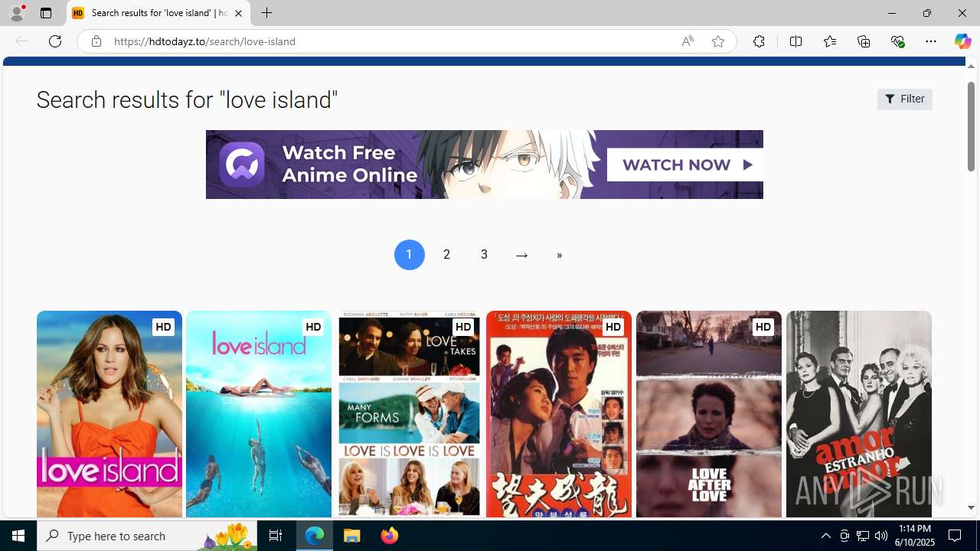
Task: Go to results page 3
Action: pyautogui.click(x=484, y=255)
